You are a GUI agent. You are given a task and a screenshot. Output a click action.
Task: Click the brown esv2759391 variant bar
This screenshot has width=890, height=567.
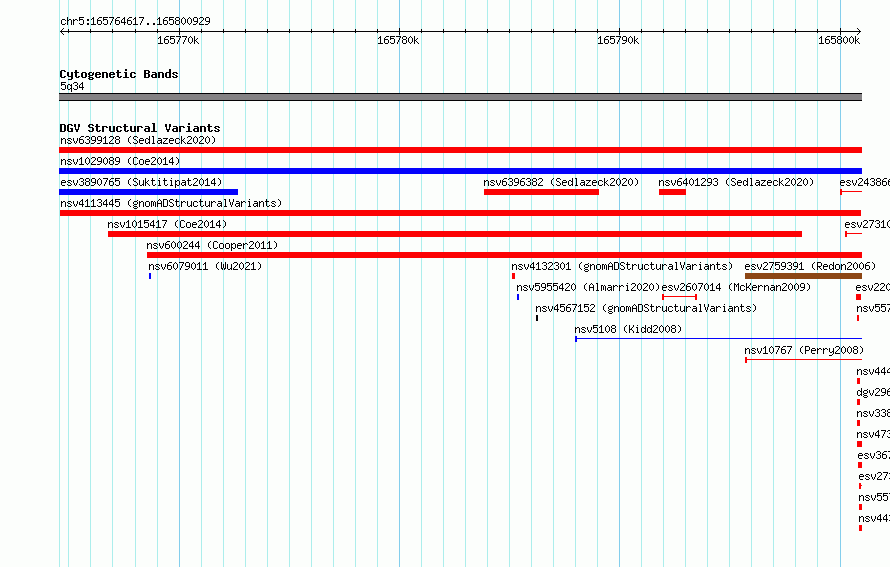pyautogui.click(x=803, y=276)
